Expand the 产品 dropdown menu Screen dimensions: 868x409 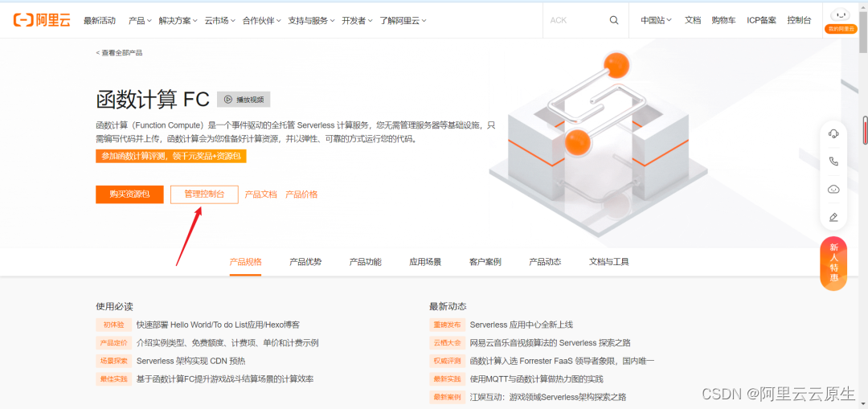pyautogui.click(x=140, y=20)
